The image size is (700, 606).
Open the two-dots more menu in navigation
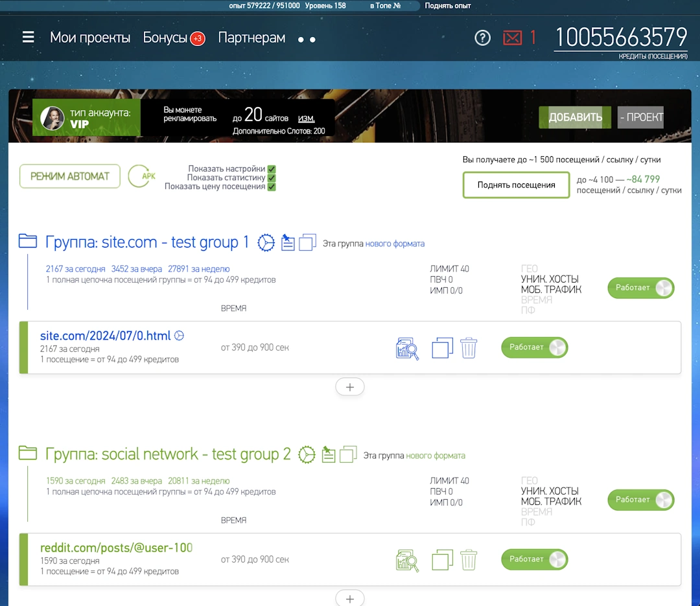click(307, 40)
